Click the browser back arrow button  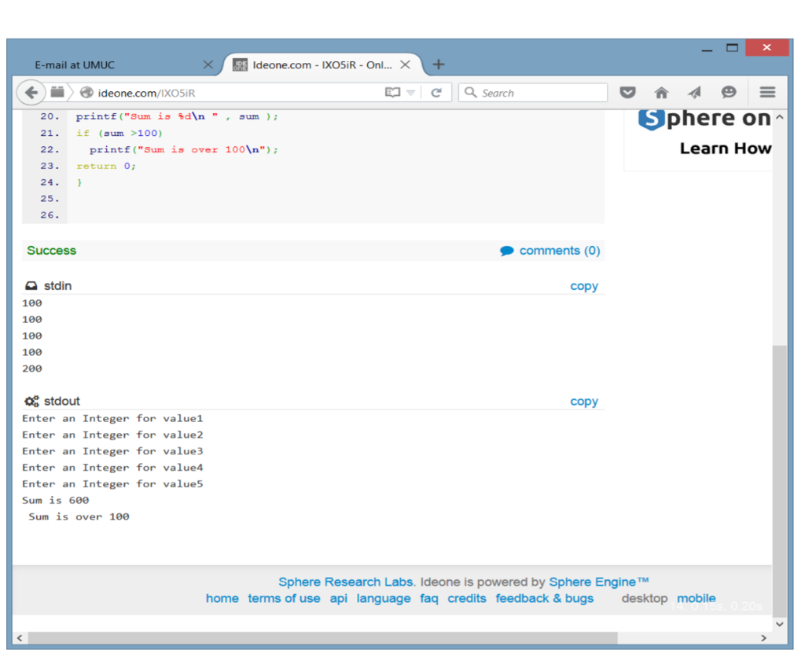pyautogui.click(x=31, y=93)
